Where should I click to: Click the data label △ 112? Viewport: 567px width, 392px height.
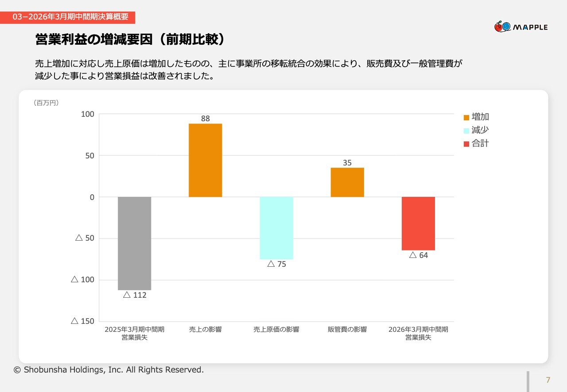[x=134, y=295]
